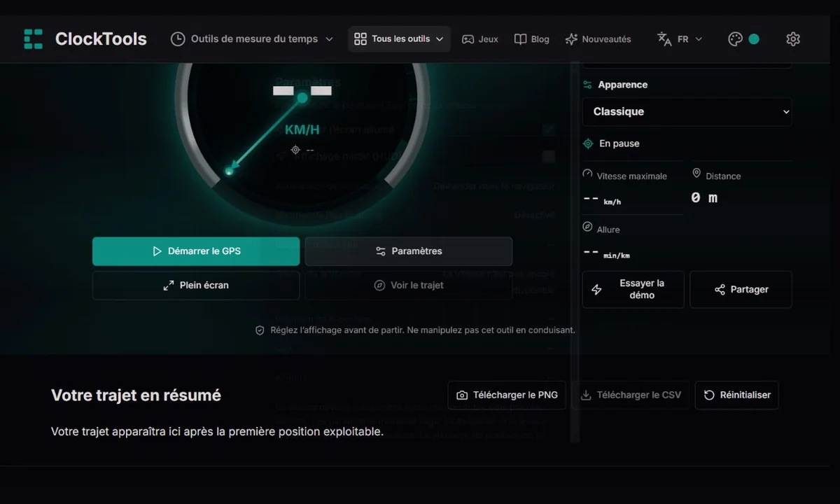Start the GPS with Démarrer le GPS
The width and height of the screenshot is (840, 504).
tap(196, 251)
